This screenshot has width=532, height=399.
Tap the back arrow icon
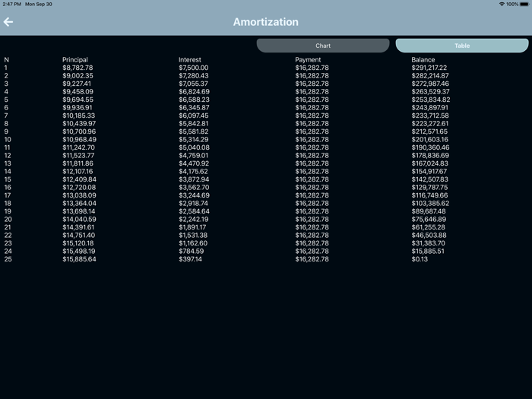pyautogui.click(x=8, y=22)
